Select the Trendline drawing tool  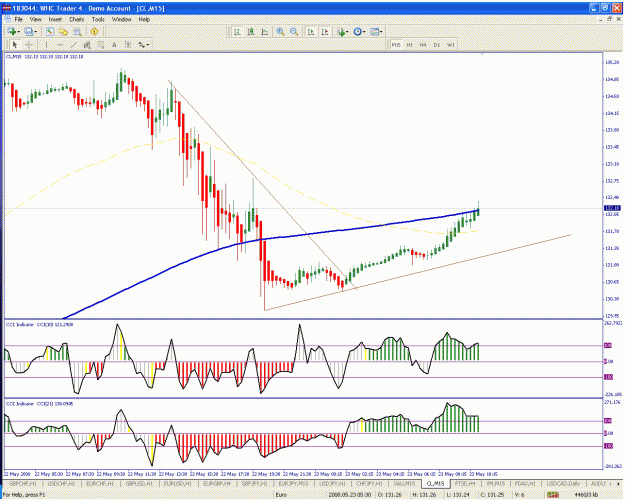(73, 45)
